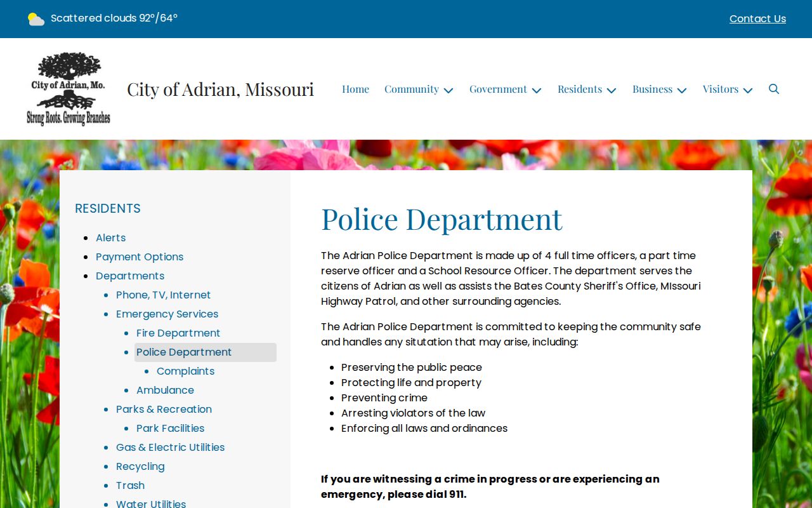Screen dimensions: 812x508
Task: Open the Visitors nav item
Action: (721, 89)
